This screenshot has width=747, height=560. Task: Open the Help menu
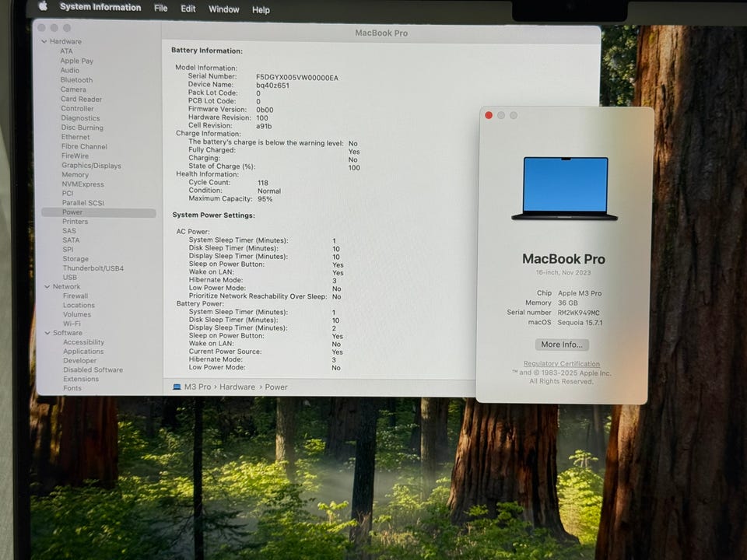[261, 9]
